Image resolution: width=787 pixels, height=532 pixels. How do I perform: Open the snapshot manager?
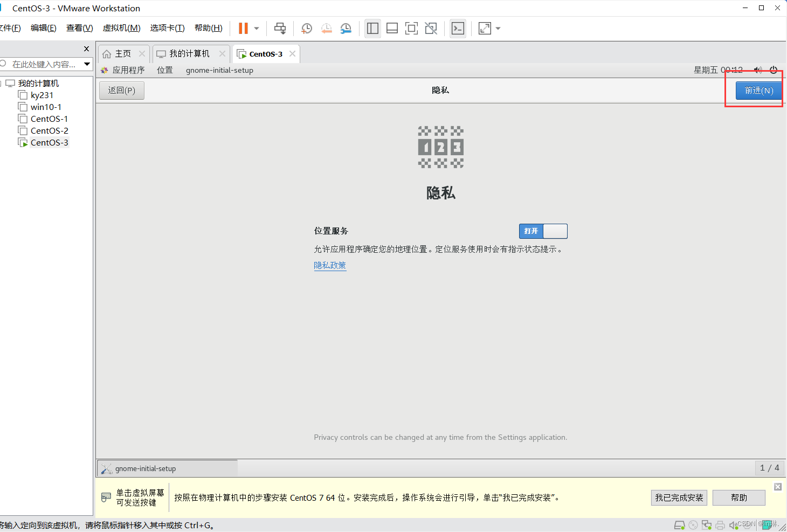346,29
